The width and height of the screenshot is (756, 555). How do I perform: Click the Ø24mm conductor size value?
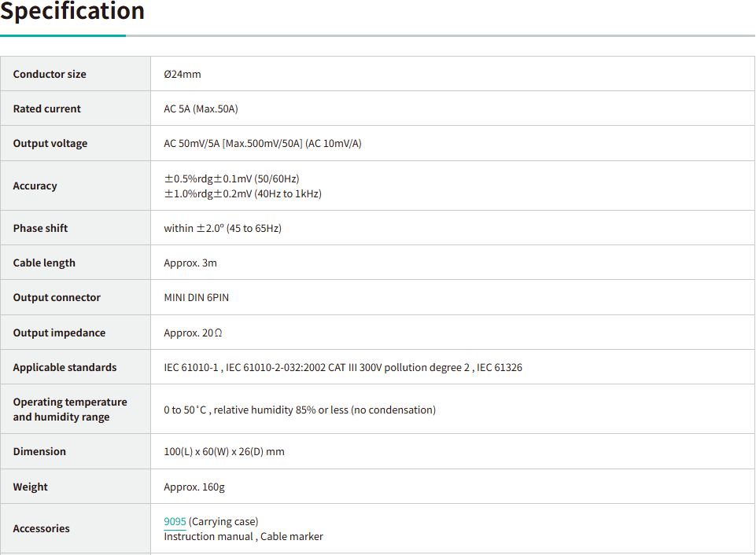pyautogui.click(x=182, y=74)
